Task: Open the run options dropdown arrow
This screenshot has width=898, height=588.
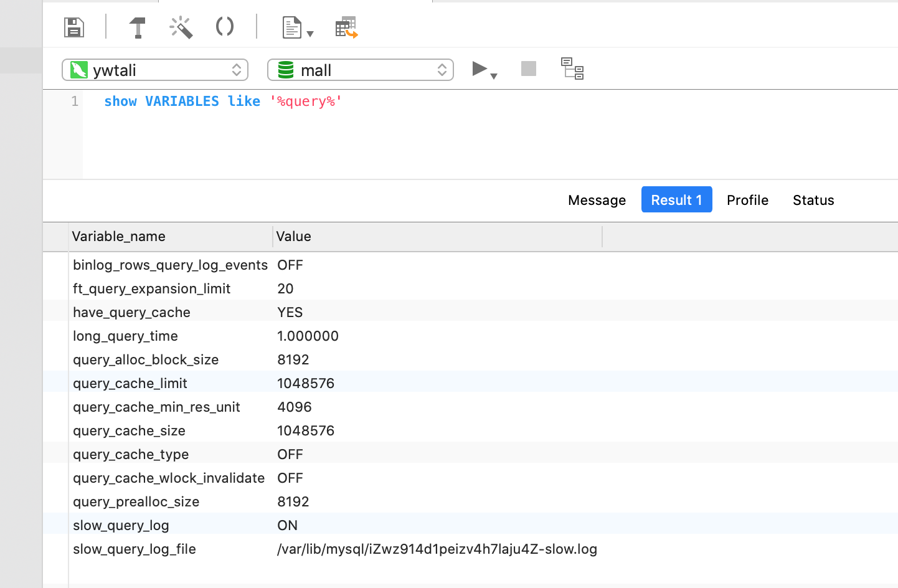Action: 494,76
